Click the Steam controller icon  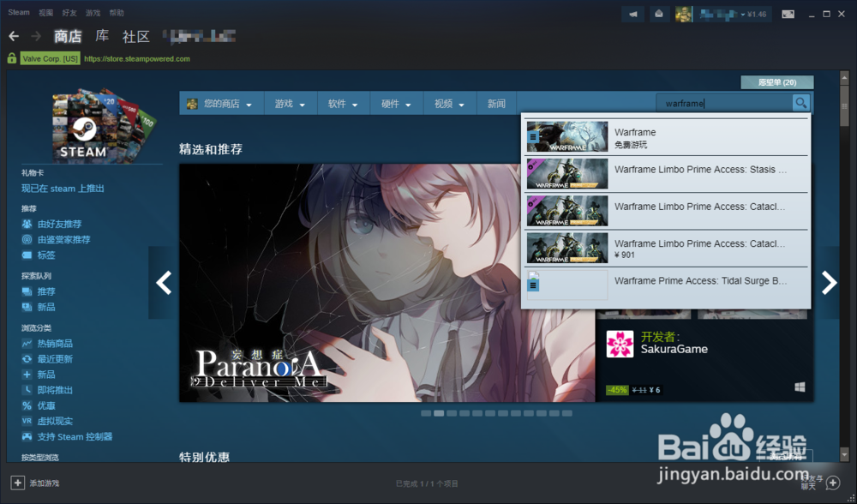point(27,437)
